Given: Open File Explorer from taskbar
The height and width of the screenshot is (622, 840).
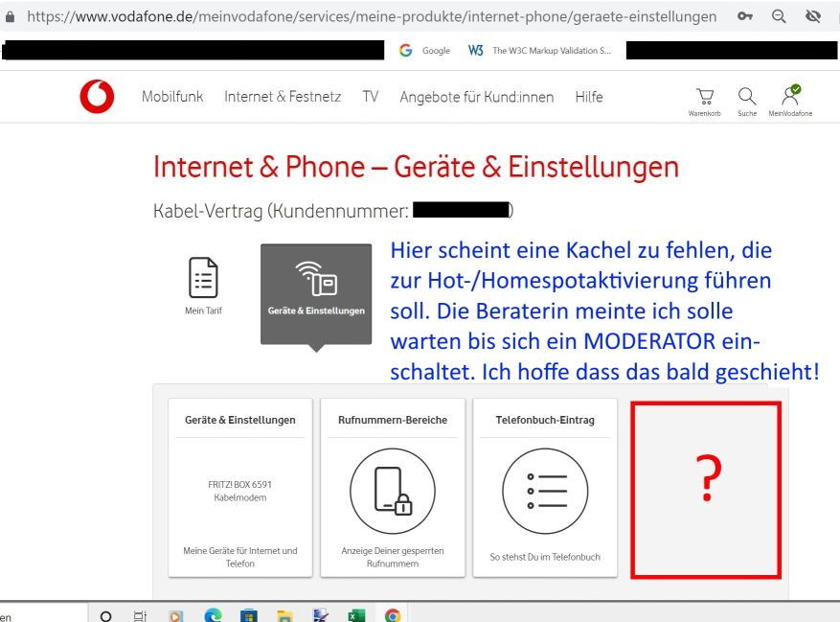Looking at the screenshot, I should click(x=284, y=615).
